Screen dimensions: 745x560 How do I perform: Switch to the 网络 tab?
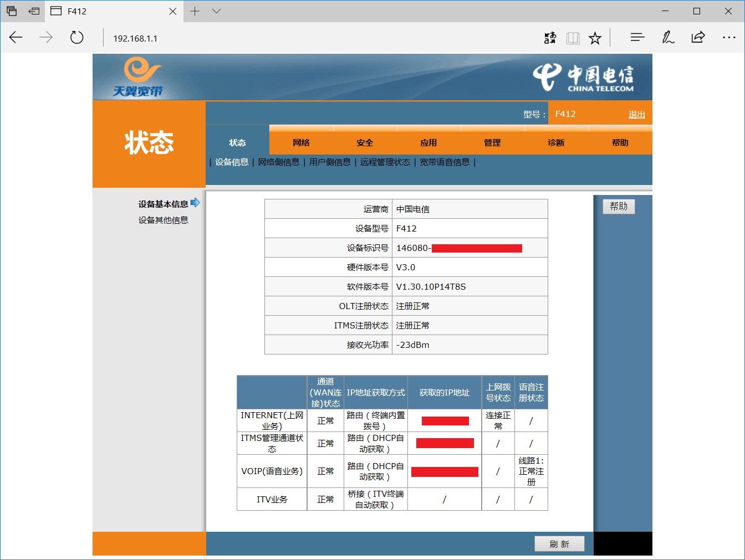(300, 142)
